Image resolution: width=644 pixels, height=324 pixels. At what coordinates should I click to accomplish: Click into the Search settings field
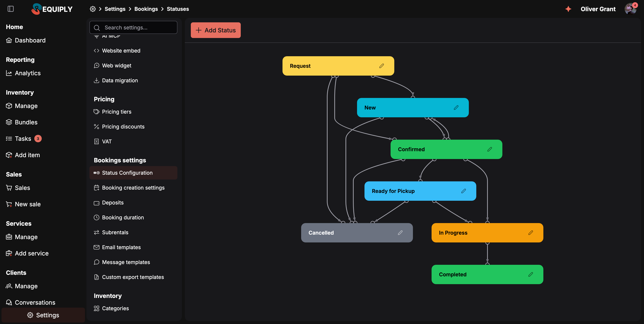coord(133,28)
